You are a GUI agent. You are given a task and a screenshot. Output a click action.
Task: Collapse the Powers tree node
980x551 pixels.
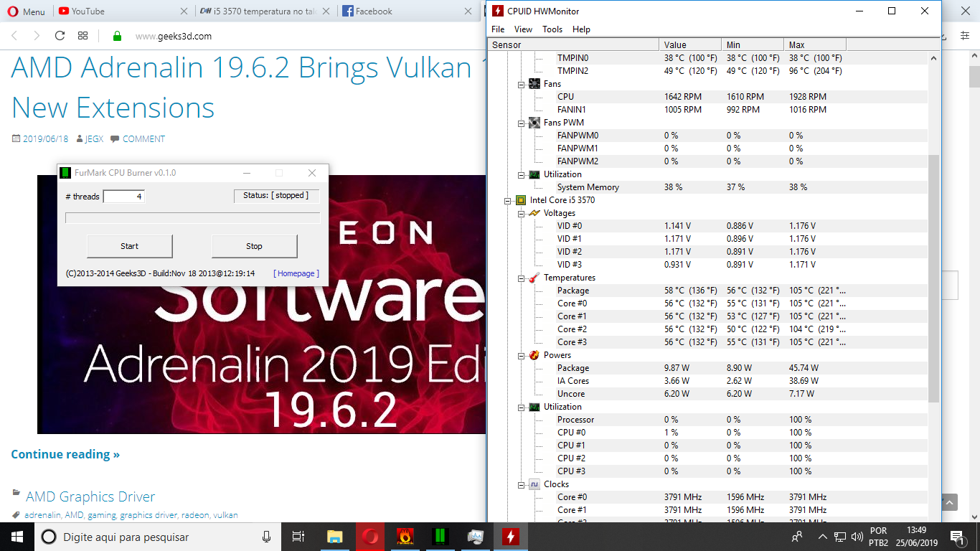point(522,355)
